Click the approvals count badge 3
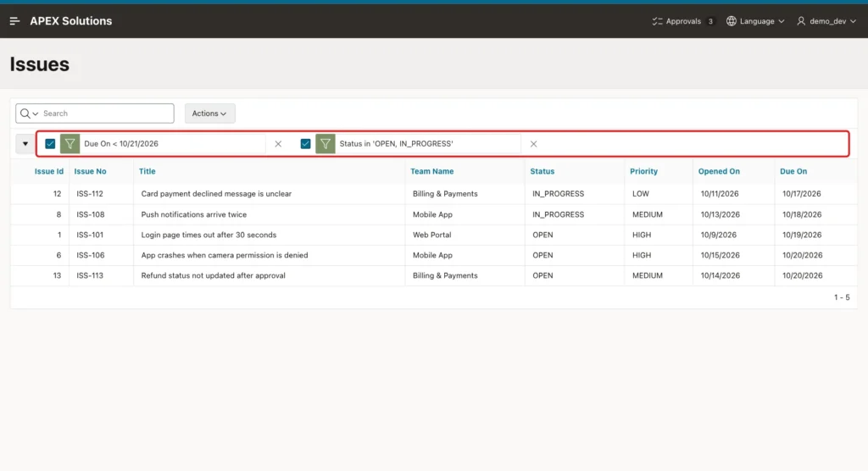Screen dimensions: 868x471 [710, 21]
